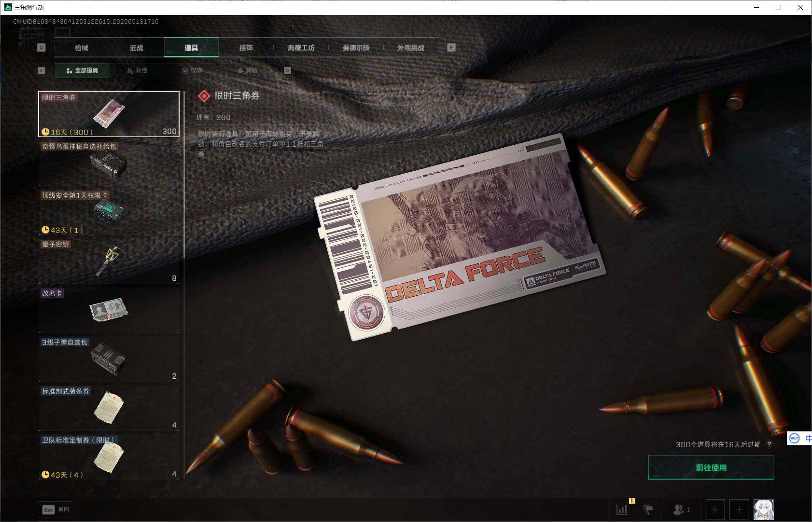Open the stats bar-chart icon
The width and height of the screenshot is (812, 522).
click(622, 509)
